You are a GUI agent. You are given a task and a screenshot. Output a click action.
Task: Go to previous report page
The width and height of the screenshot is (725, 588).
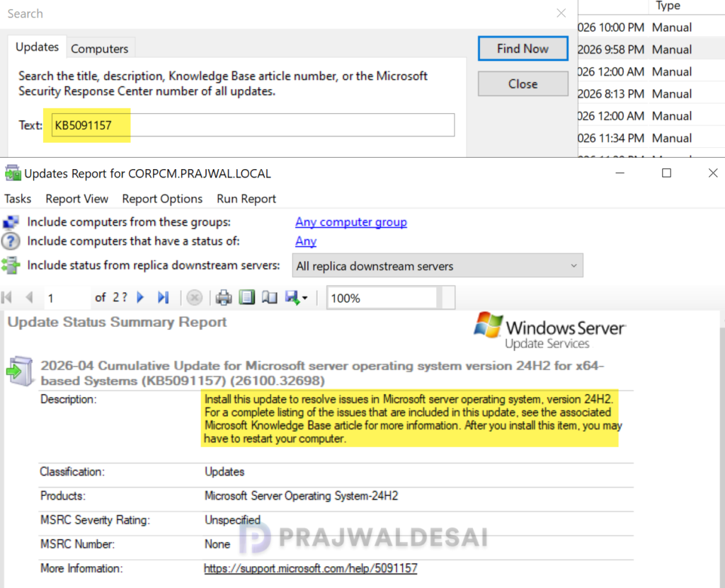coord(29,298)
